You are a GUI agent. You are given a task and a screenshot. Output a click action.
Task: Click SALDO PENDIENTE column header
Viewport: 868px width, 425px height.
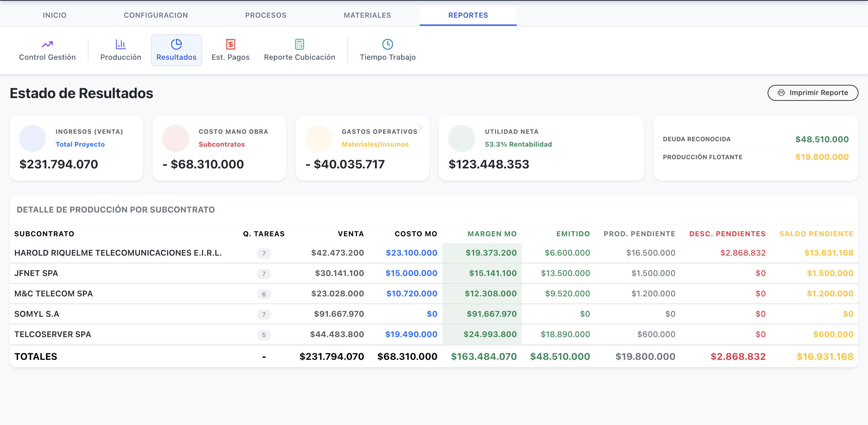coord(816,234)
